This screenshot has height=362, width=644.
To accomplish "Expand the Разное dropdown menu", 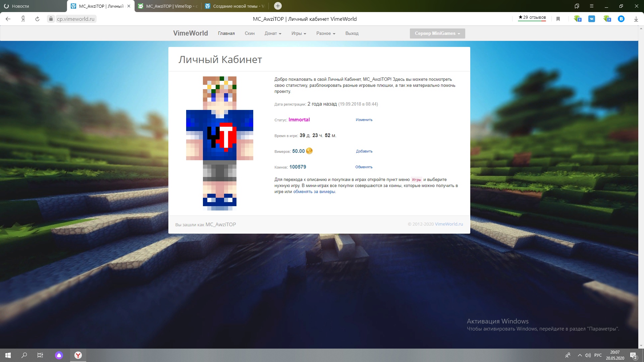I will point(326,34).
